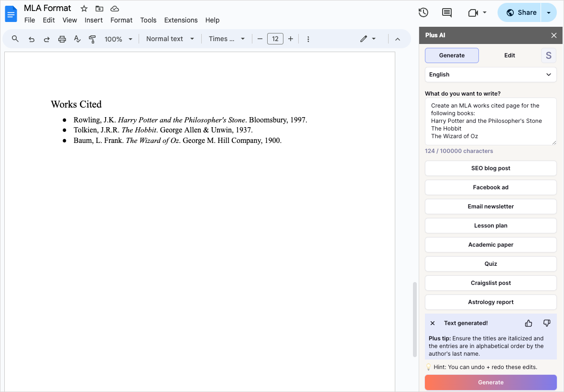Image resolution: width=564 pixels, height=392 pixels.
Task: Check the cloud save status icon
Action: [x=114, y=8]
